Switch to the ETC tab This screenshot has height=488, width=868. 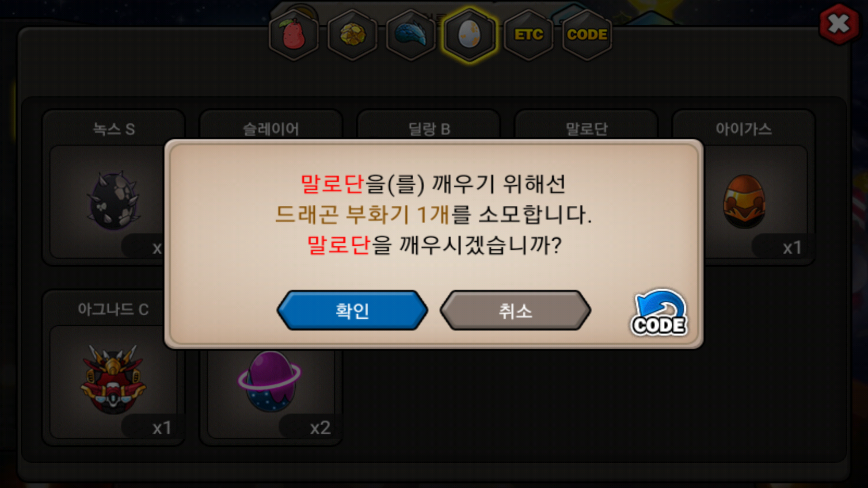tap(529, 35)
